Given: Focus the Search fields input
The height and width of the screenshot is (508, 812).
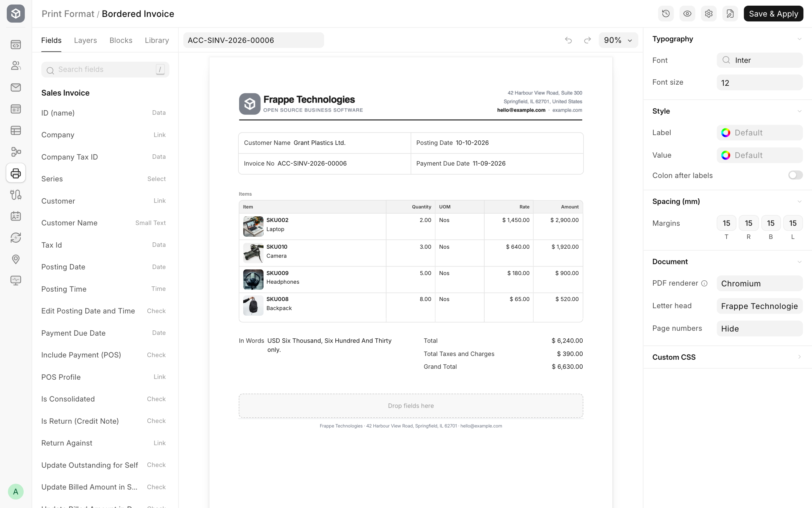Looking at the screenshot, I should click(x=105, y=70).
